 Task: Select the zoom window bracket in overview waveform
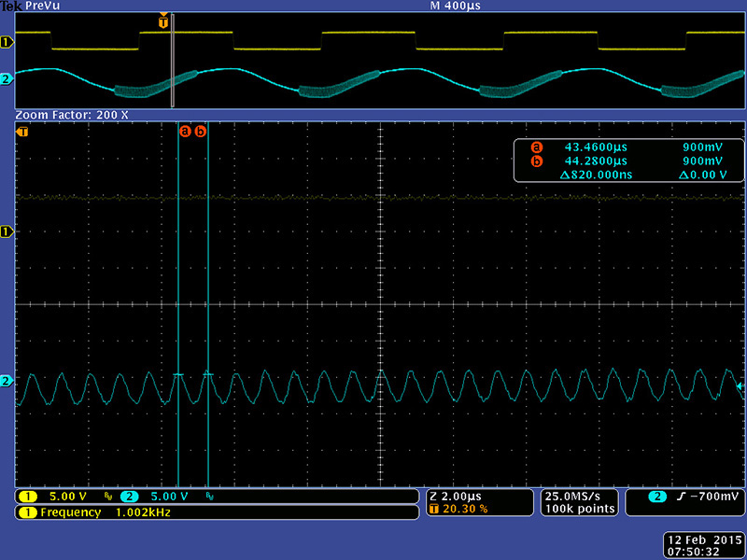pos(173,61)
